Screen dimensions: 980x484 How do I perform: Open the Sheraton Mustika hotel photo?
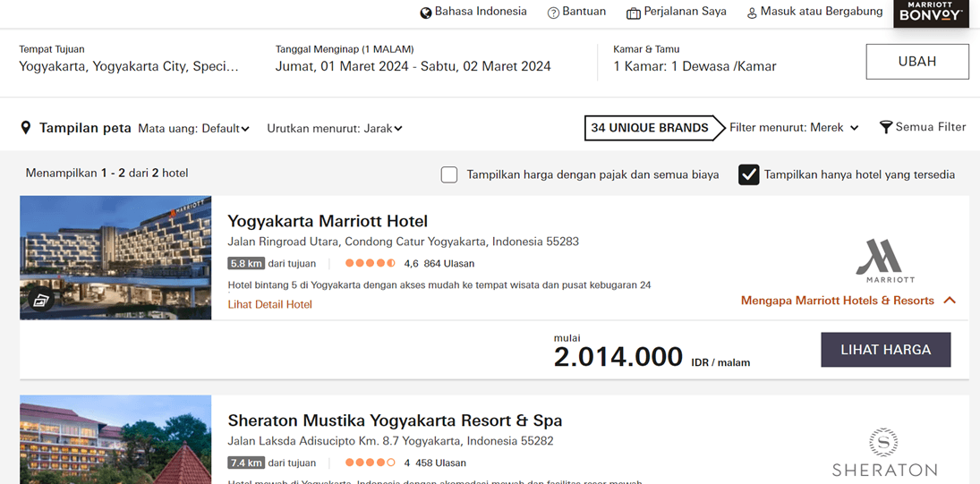115,439
